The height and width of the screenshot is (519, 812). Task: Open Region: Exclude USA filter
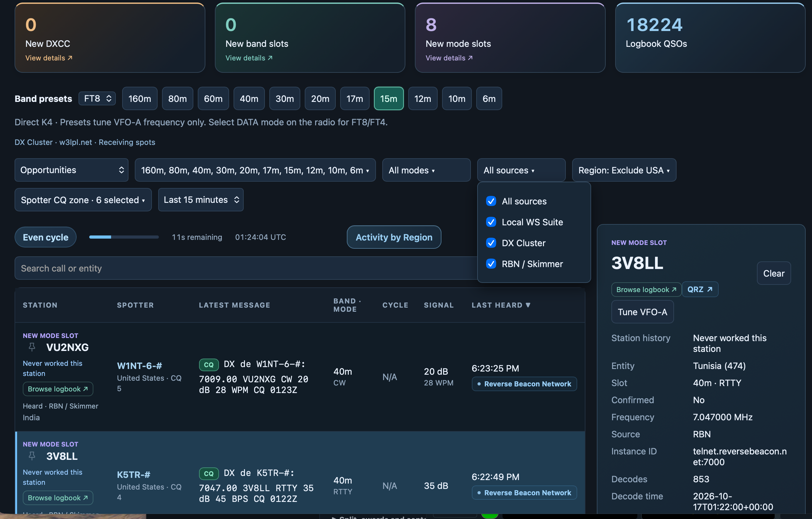pyautogui.click(x=624, y=170)
